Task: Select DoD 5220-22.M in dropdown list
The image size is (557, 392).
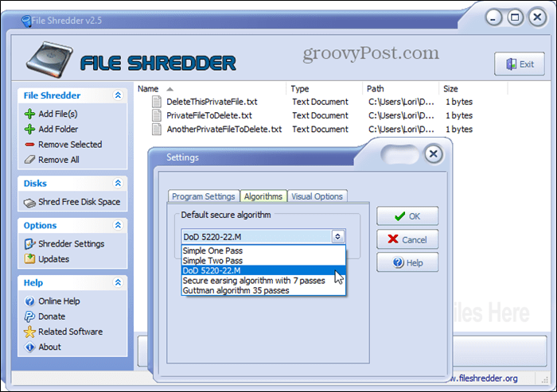Action: point(263,270)
